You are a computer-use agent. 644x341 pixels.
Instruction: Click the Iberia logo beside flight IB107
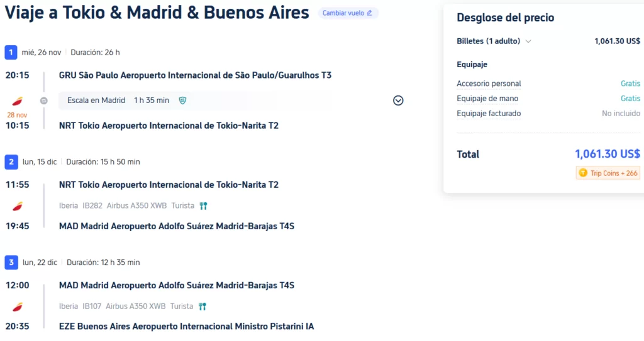coord(18,306)
